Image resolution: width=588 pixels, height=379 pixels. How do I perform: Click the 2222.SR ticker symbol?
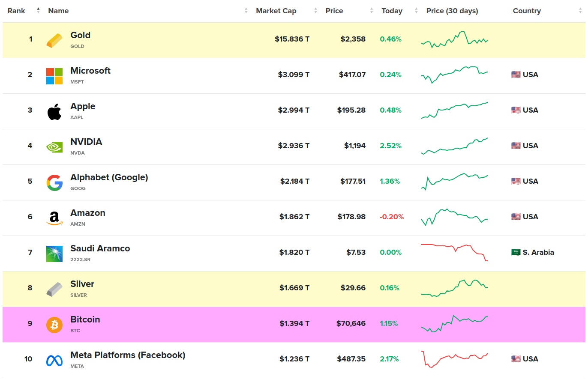click(x=80, y=260)
